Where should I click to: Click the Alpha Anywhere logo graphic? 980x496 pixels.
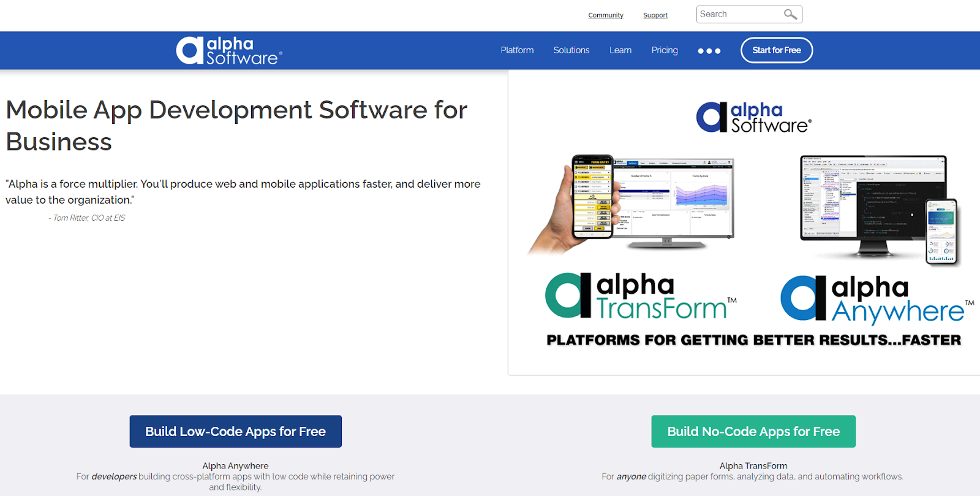coord(877,299)
